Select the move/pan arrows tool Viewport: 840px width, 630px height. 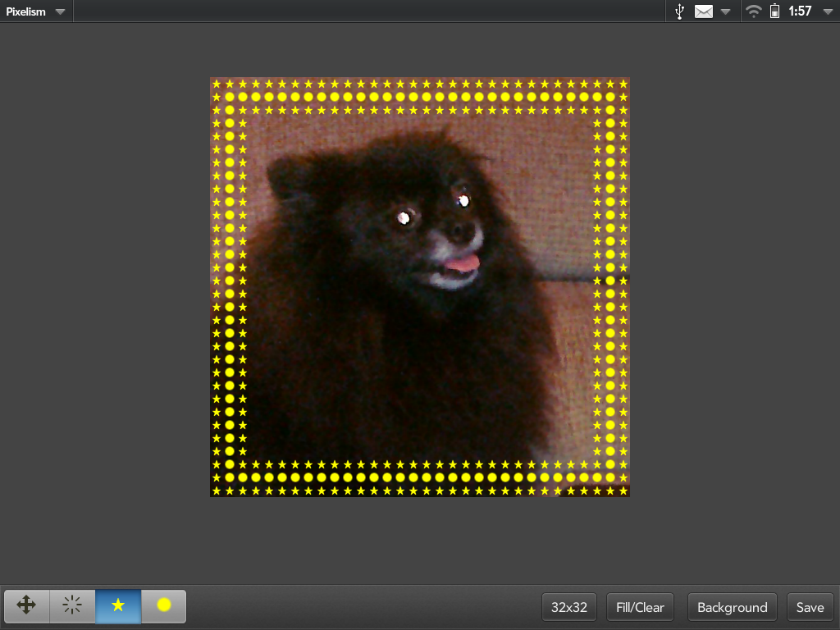26,606
